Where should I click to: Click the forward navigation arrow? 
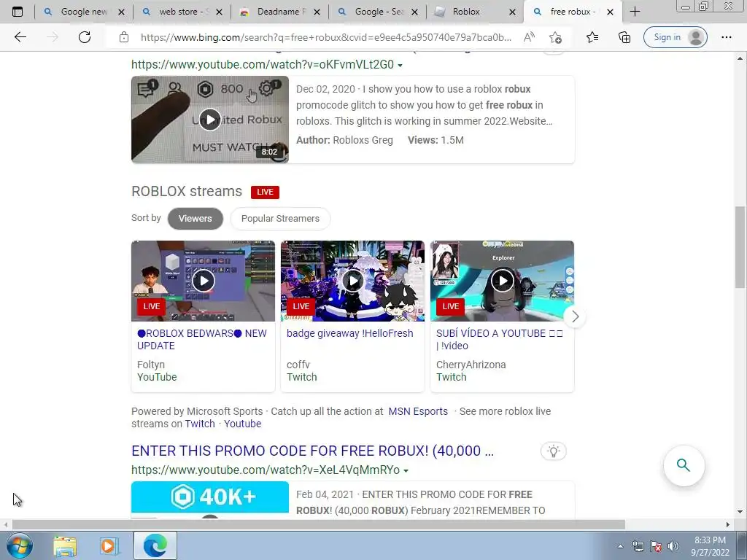point(53,37)
